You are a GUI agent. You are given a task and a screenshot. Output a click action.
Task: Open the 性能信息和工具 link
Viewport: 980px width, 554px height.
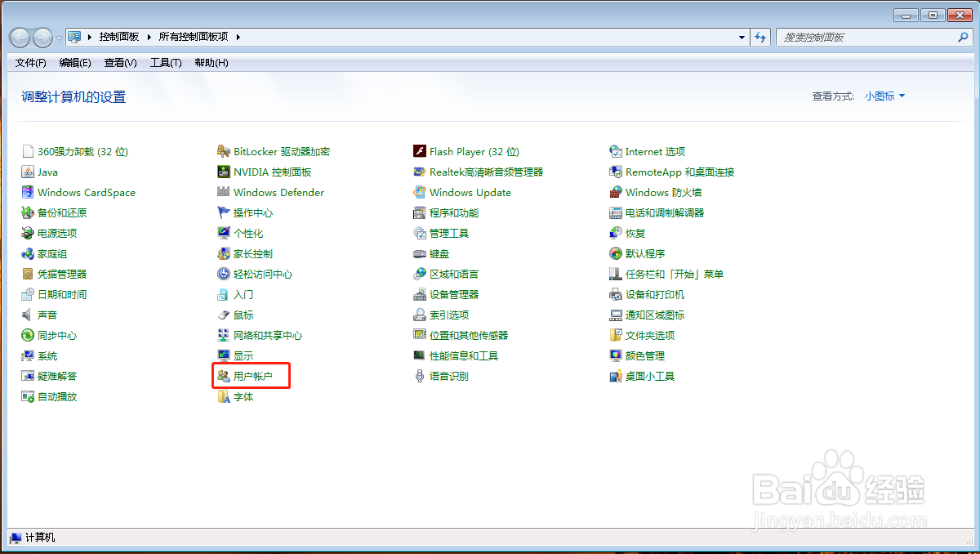click(464, 355)
